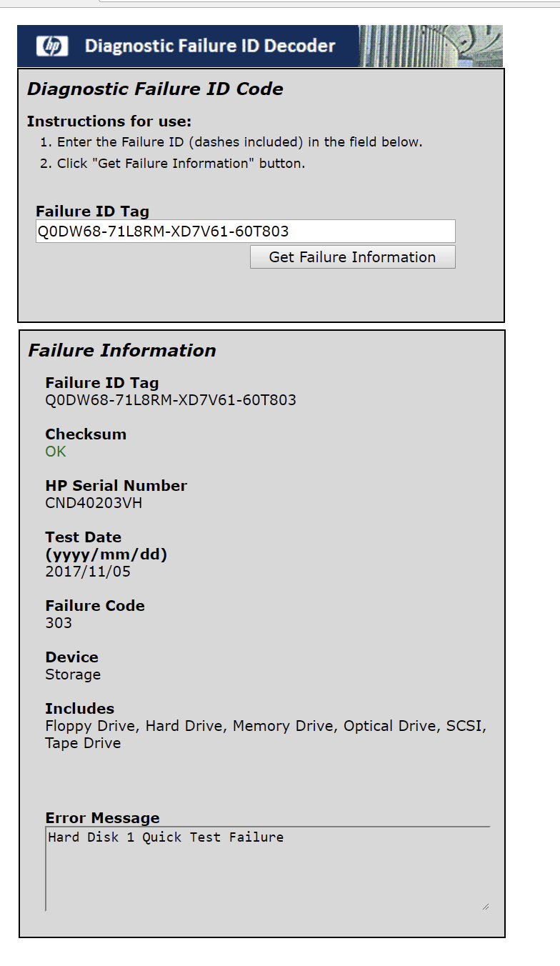
Task: Click the Diagnostic Failure ID Code heading
Action: pyautogui.click(x=155, y=89)
